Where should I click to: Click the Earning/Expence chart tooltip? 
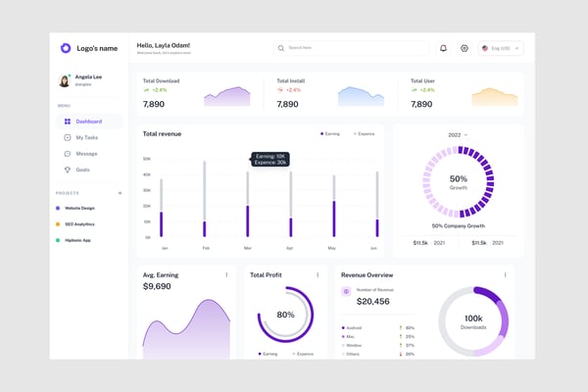point(270,159)
